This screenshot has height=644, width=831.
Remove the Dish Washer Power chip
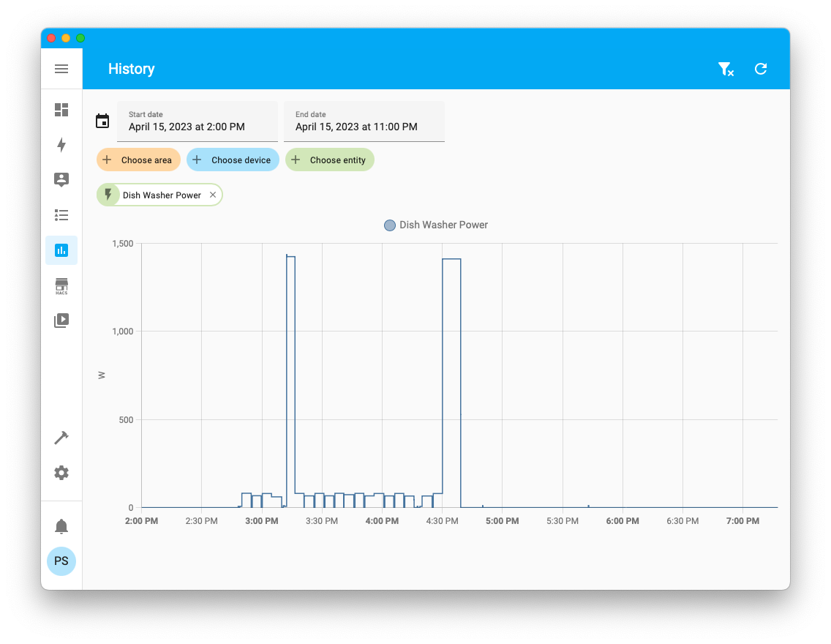(213, 195)
